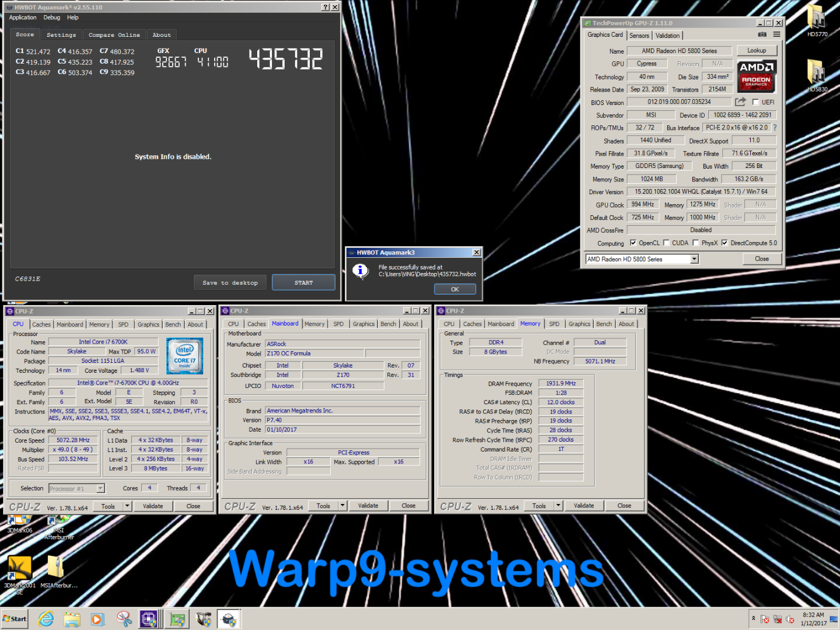Click the GPU-Z screenshot camera icon

pos(762,35)
